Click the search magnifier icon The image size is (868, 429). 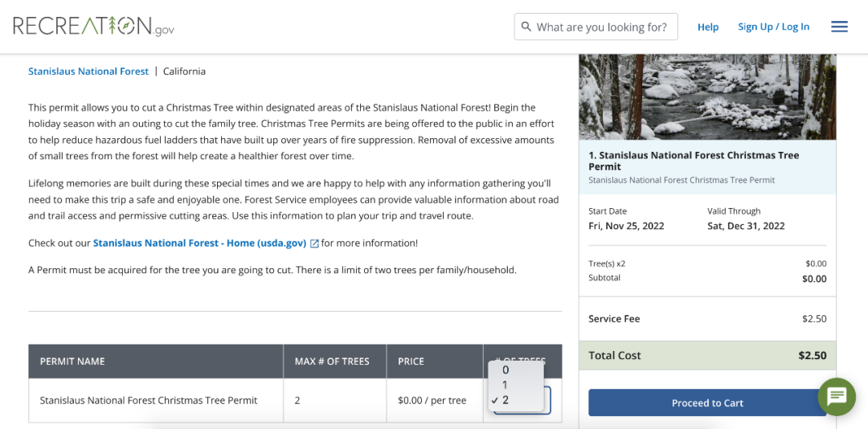coord(526,27)
